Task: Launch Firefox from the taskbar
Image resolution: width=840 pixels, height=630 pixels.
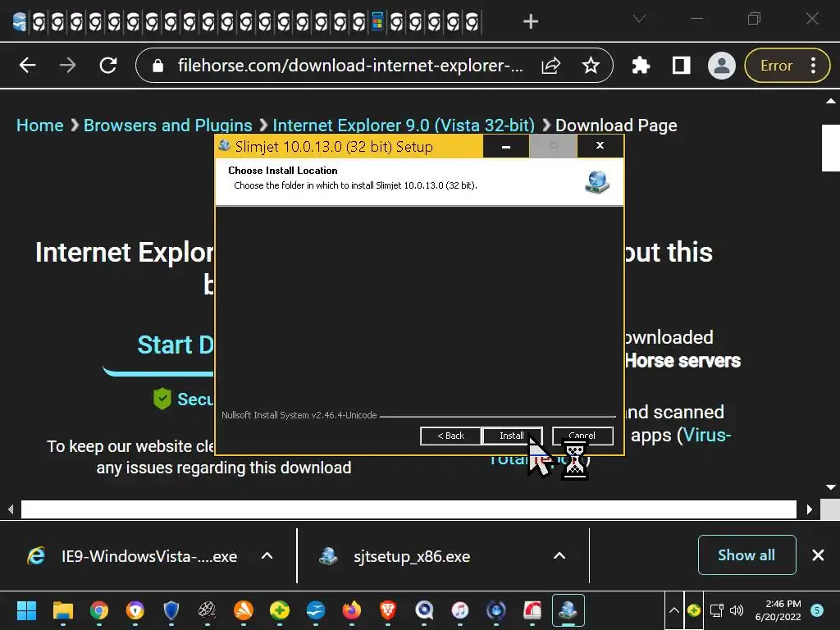Action: (x=351, y=610)
